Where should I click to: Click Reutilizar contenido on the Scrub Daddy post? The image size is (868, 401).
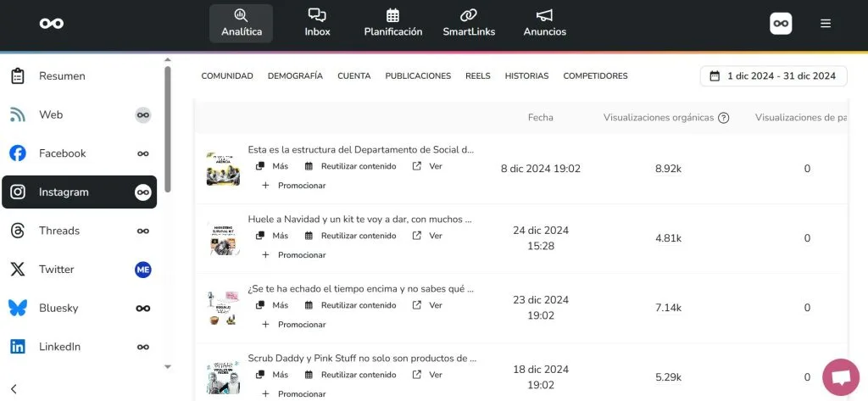click(x=350, y=375)
